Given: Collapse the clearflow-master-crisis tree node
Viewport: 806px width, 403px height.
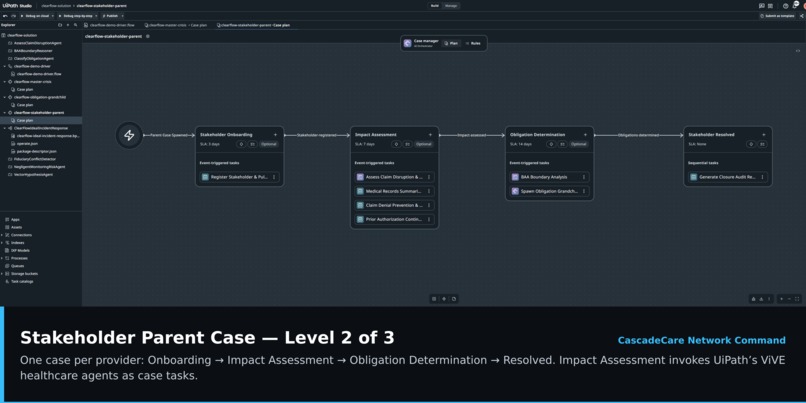Looking at the screenshot, I should pos(5,82).
